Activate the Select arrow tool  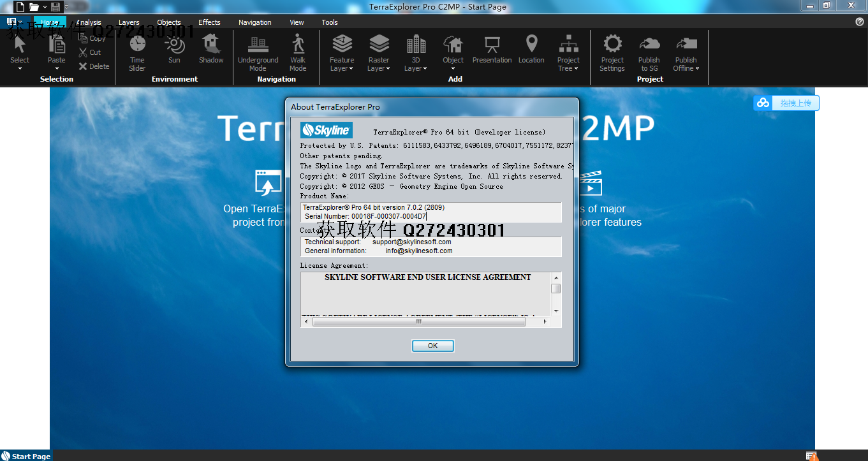point(20,47)
